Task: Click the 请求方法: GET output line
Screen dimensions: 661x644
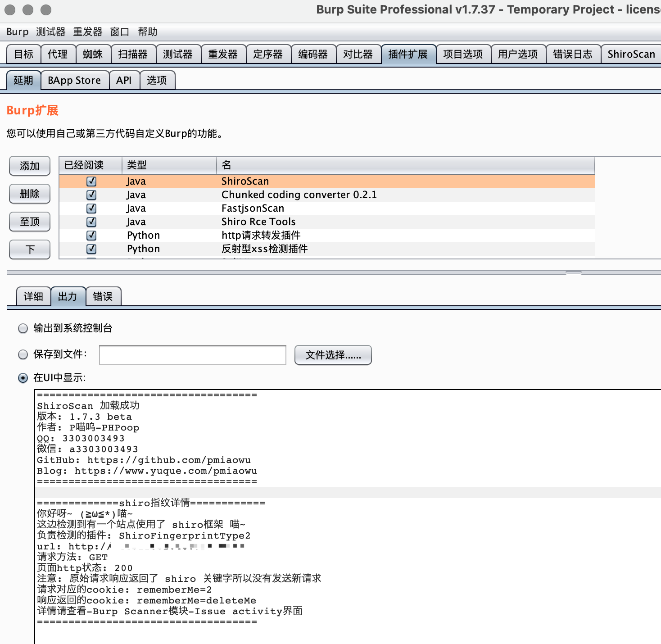Action: pyautogui.click(x=72, y=558)
